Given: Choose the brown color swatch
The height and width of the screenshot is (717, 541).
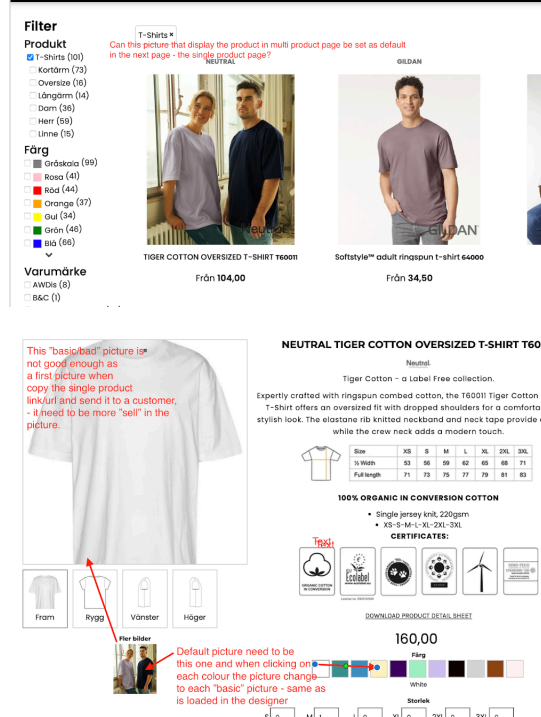Looking at the screenshot, I should point(495,669).
